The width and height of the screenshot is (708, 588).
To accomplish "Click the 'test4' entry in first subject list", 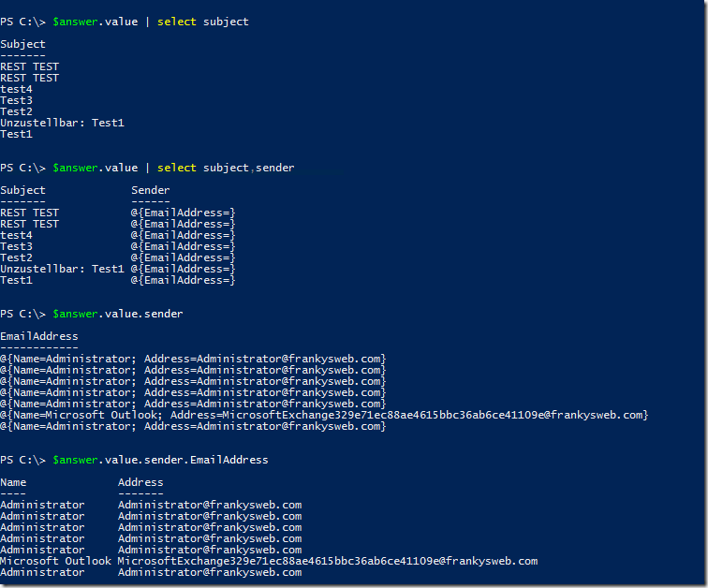I will 16,89.
